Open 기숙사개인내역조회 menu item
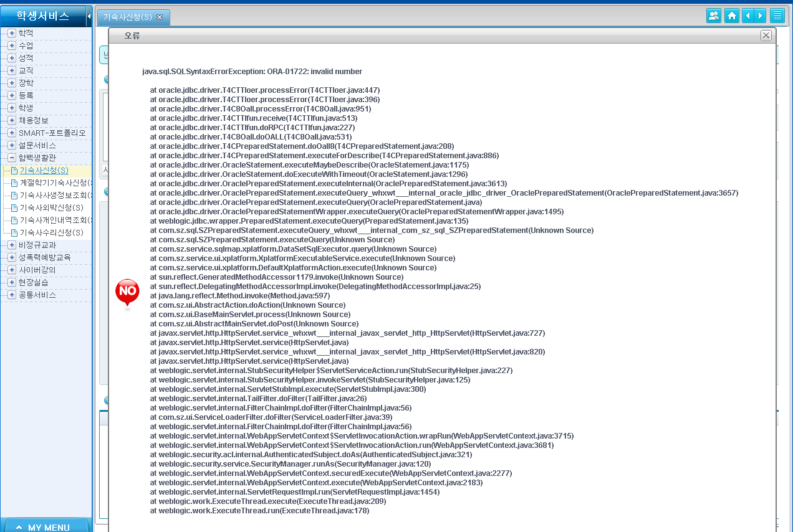The image size is (793, 532). tap(56, 220)
